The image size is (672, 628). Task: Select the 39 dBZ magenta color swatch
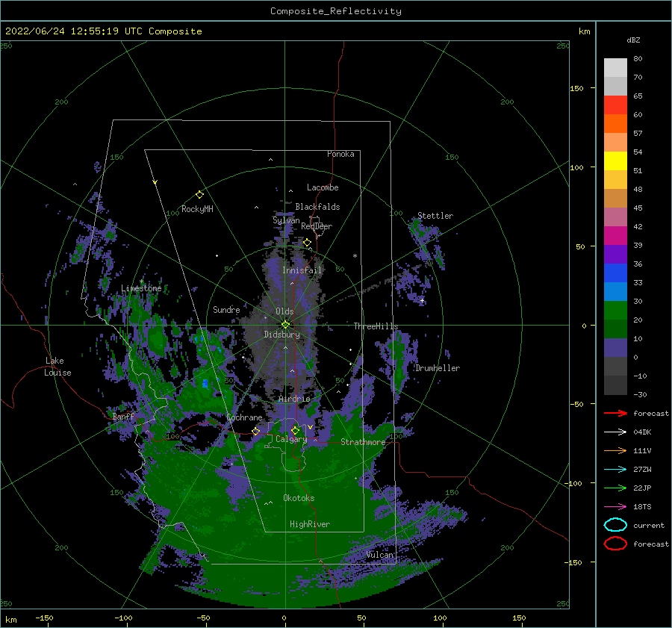pyautogui.click(x=615, y=235)
